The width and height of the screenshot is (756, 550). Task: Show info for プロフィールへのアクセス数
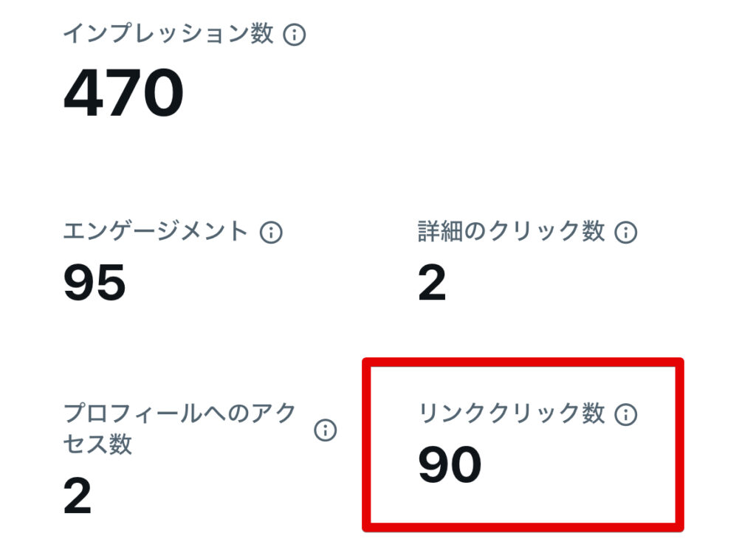point(325,430)
